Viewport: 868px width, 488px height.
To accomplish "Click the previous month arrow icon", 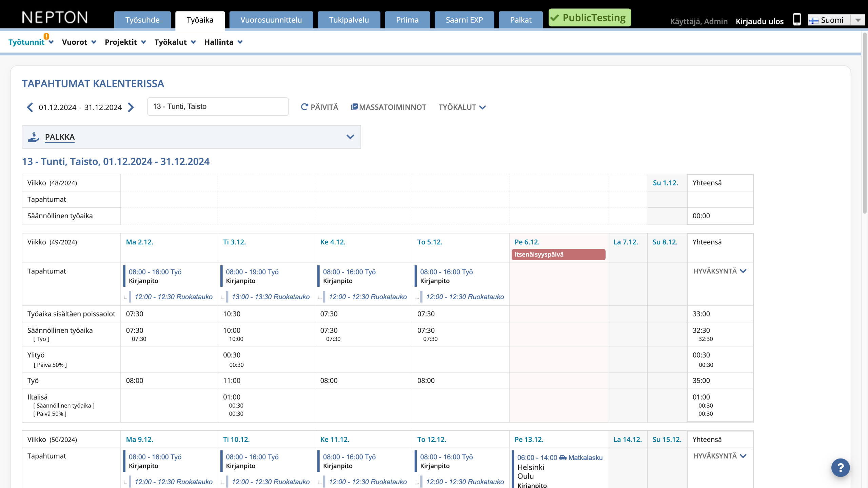I will [30, 107].
